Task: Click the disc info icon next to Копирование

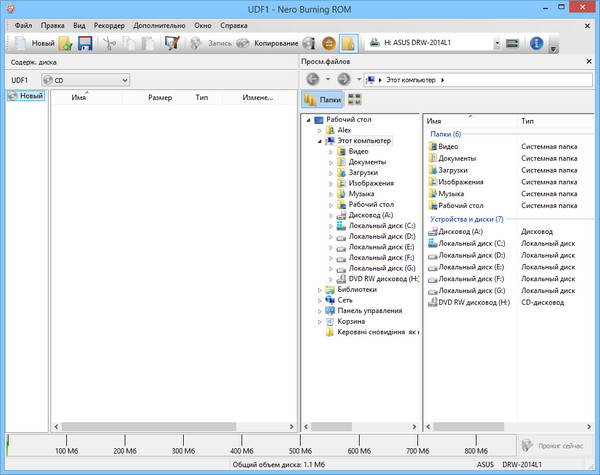Action: (310, 44)
